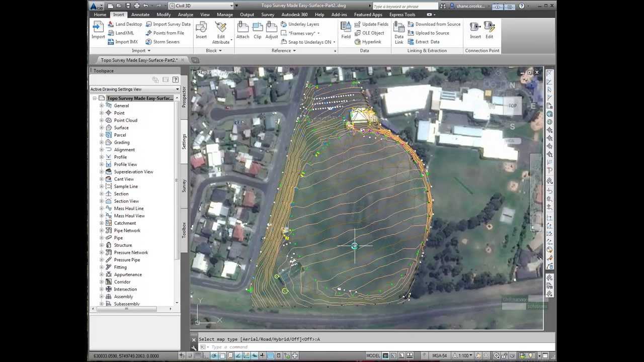Click Update Fields
Viewport: 644px width, 362px height.
point(371,24)
